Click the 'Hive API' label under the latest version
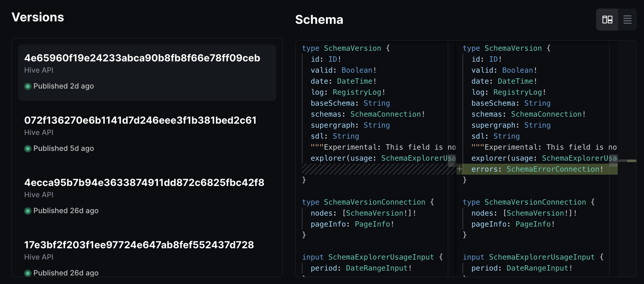 coord(38,70)
